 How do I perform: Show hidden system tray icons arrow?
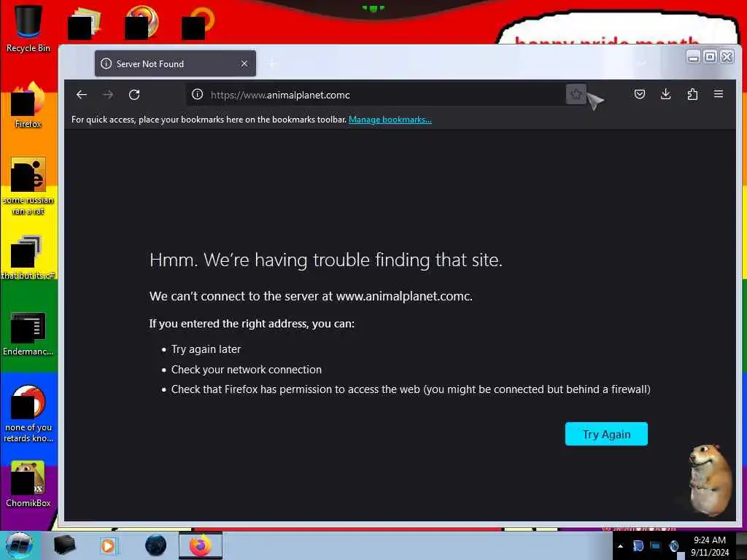coord(620,546)
